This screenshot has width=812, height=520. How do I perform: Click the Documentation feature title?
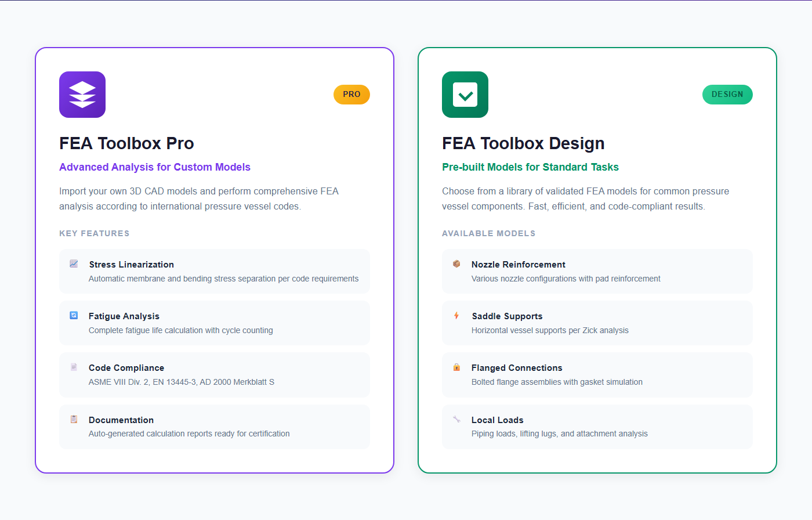(121, 420)
